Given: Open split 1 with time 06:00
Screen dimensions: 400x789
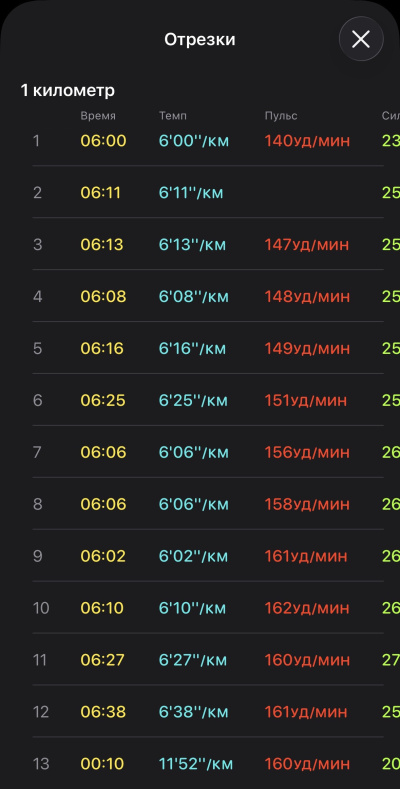Looking at the screenshot, I should click(208, 141).
